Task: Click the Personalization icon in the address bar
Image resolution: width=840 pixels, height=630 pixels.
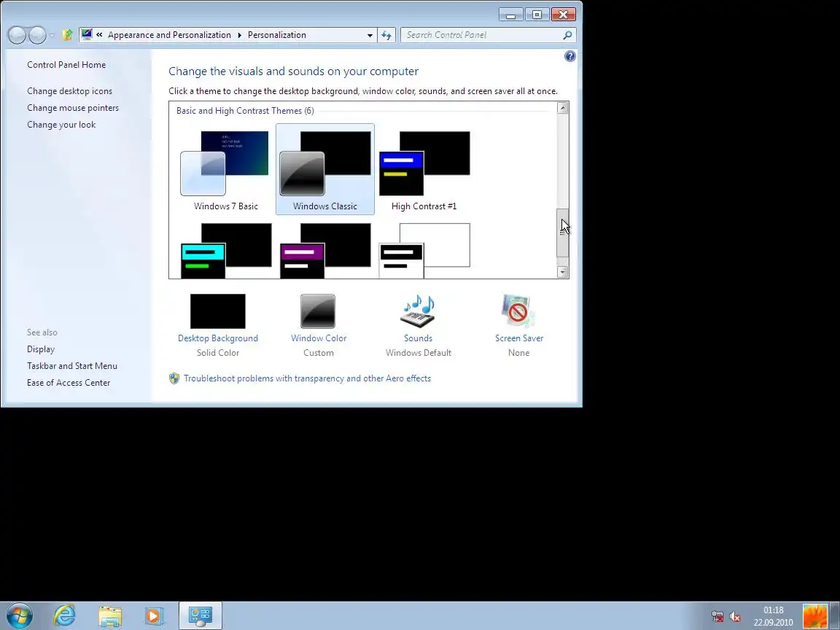Action: click(87, 35)
